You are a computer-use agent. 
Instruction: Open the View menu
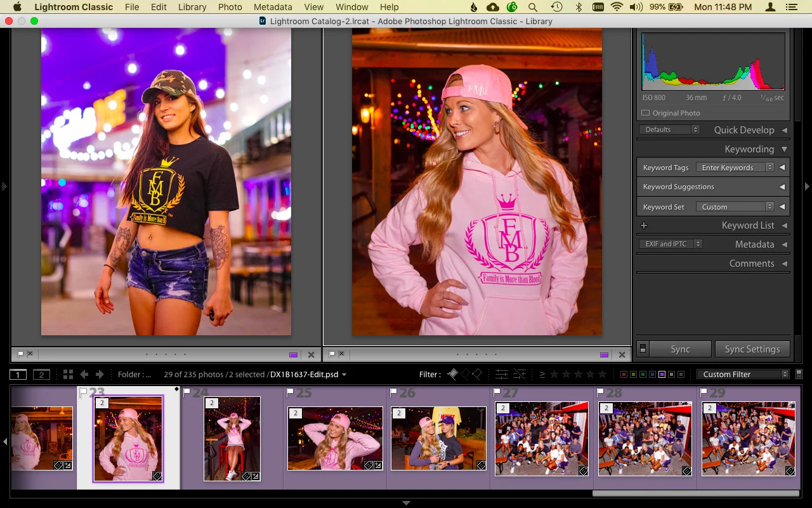click(x=313, y=7)
